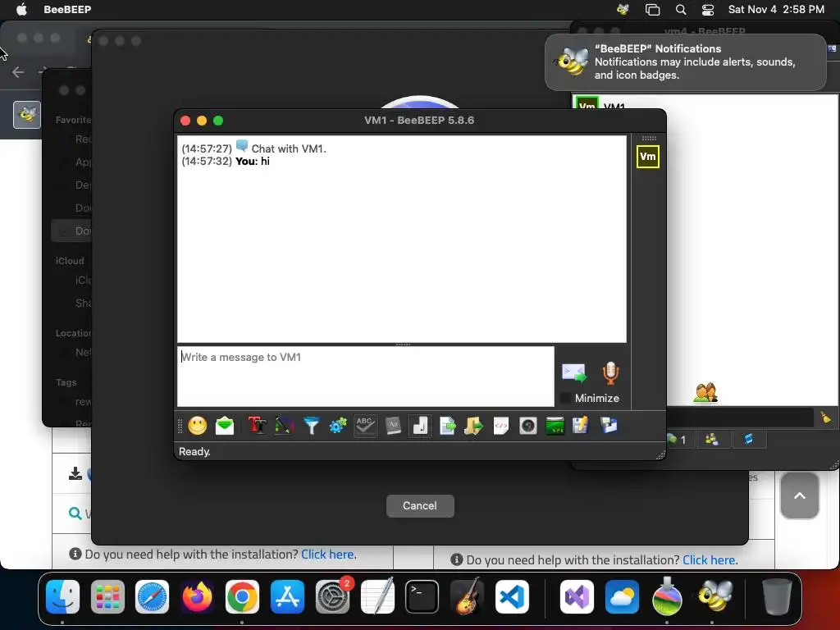Click the blue funnel filter icon
This screenshot has width=840, height=630.
(311, 426)
